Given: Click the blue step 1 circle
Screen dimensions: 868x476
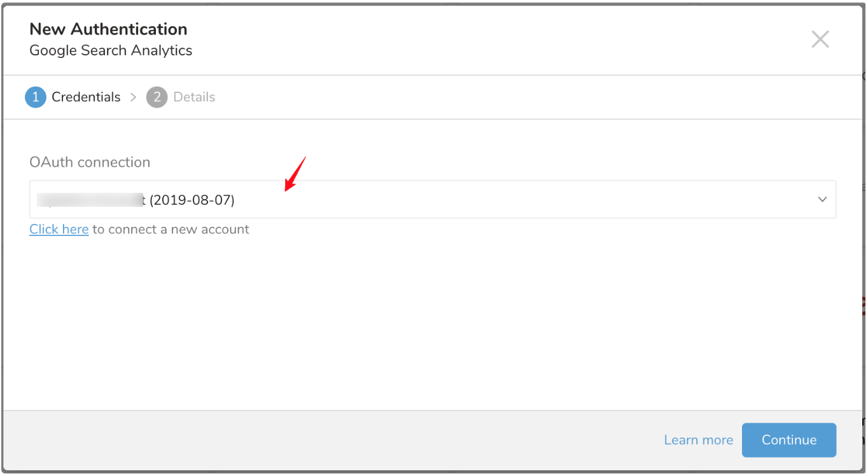Looking at the screenshot, I should [36, 97].
